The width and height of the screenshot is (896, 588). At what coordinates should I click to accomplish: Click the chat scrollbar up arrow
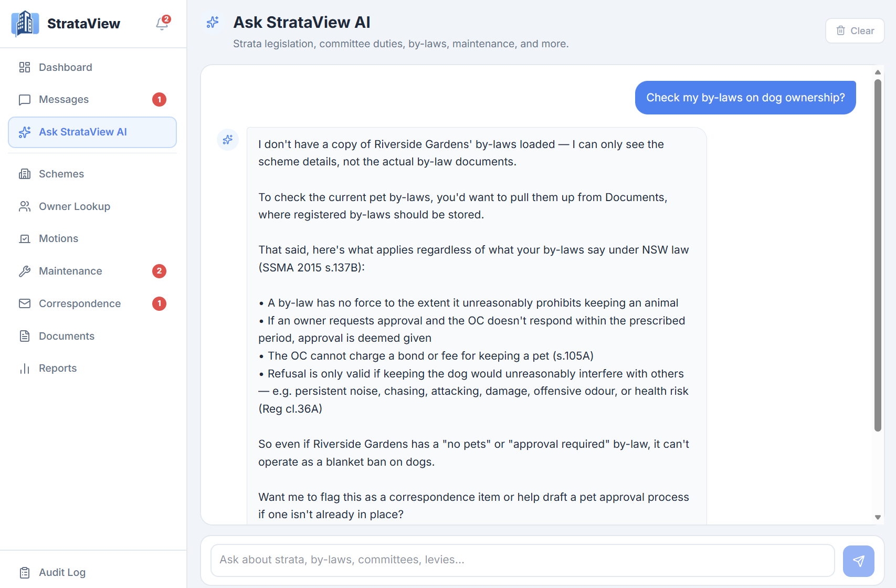pyautogui.click(x=878, y=72)
